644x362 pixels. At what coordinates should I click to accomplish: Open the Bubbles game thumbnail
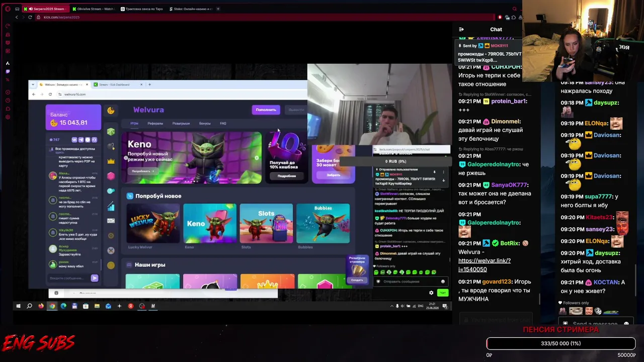[323, 223]
